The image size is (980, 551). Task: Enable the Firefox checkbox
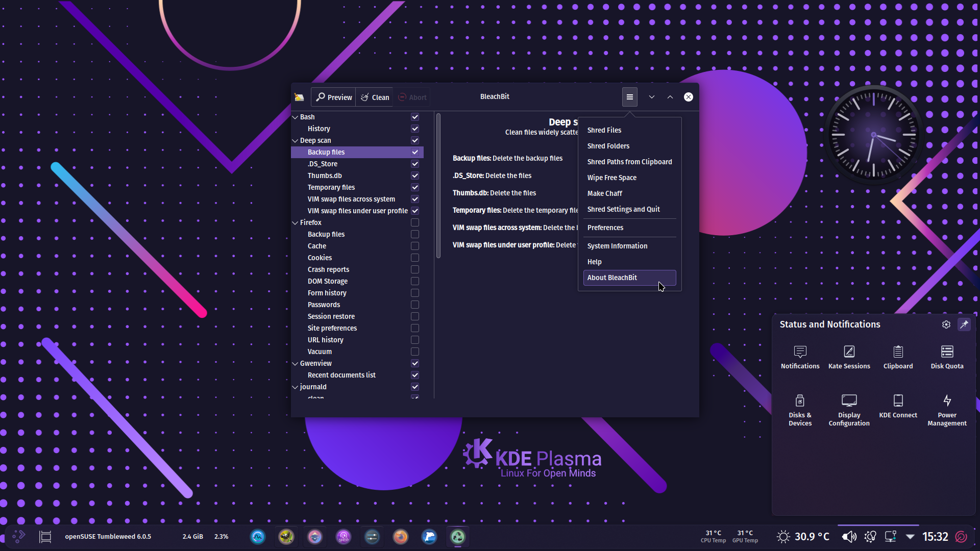pos(415,222)
